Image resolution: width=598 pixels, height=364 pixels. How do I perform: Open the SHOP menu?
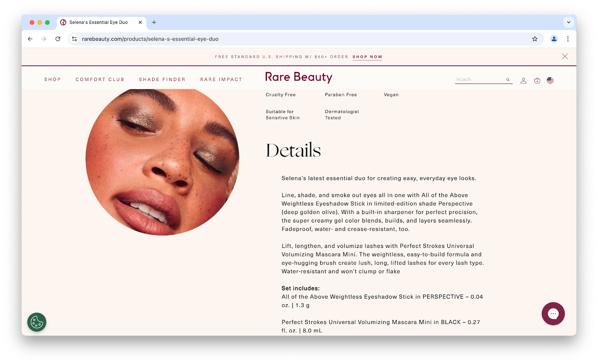point(52,80)
